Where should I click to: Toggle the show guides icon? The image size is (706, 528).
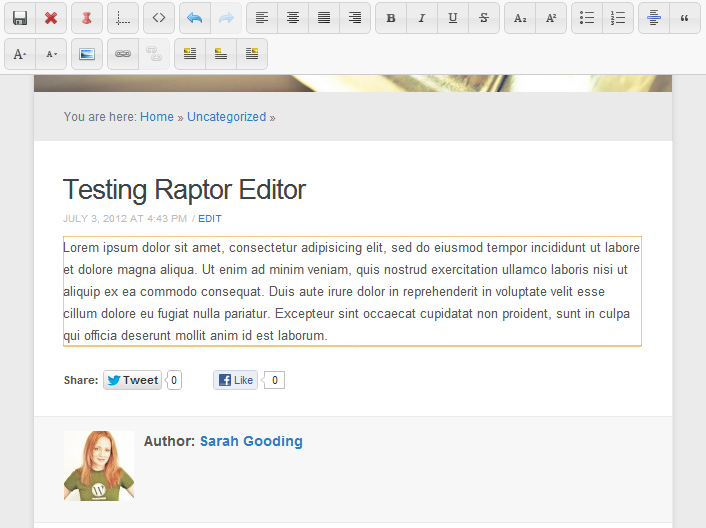coord(123,18)
